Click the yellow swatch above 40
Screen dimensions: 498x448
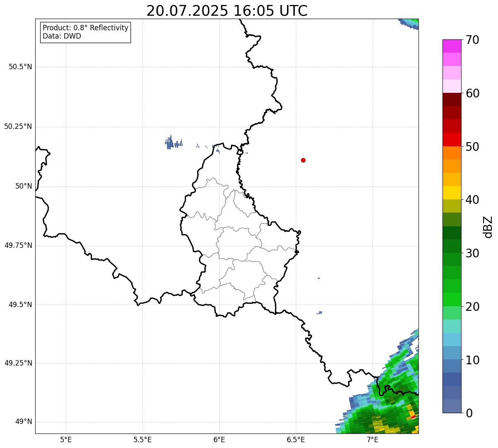[452, 193]
